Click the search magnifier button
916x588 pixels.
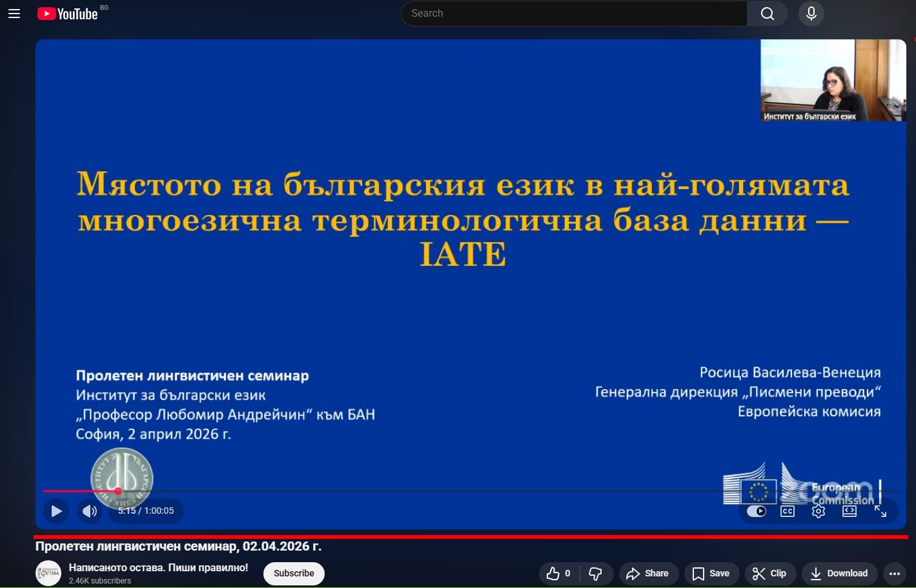(767, 14)
